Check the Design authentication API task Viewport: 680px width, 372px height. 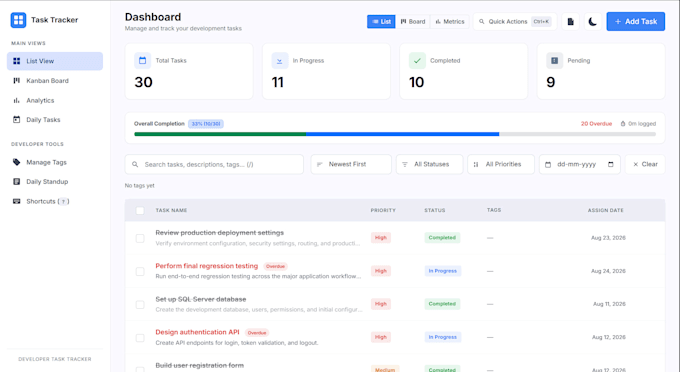[140, 337]
